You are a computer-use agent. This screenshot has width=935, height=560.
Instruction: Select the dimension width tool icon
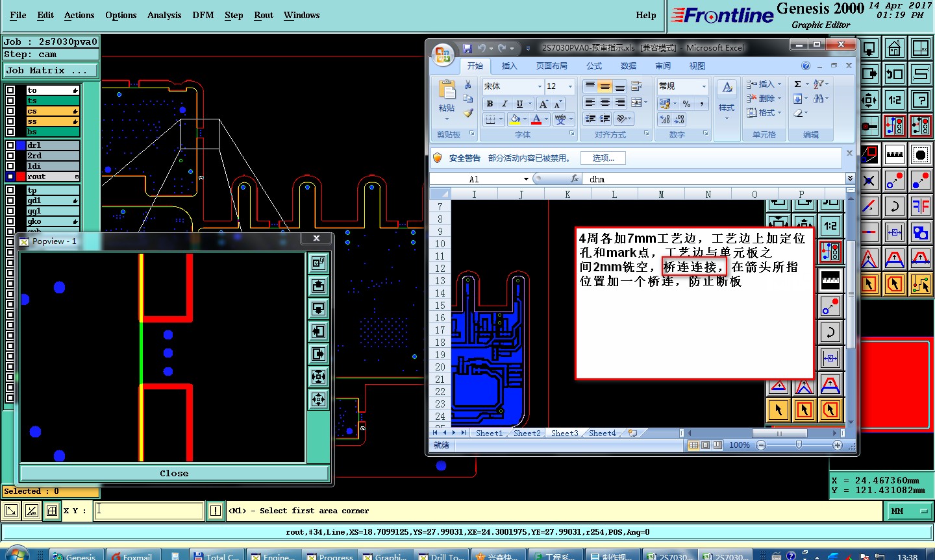894,232
